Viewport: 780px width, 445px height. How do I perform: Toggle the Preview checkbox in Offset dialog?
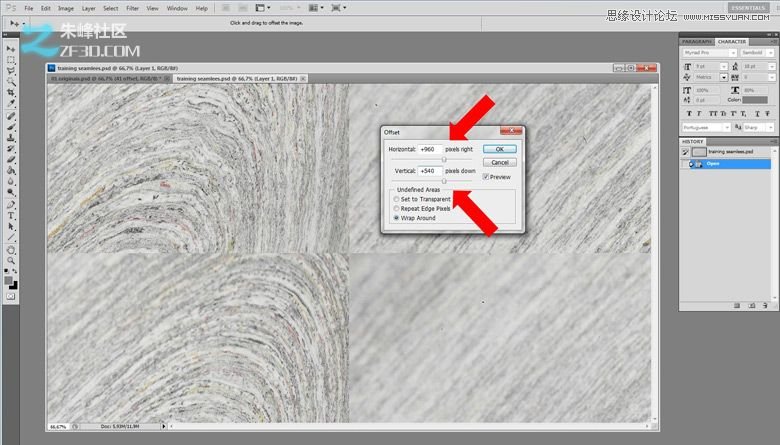[486, 177]
